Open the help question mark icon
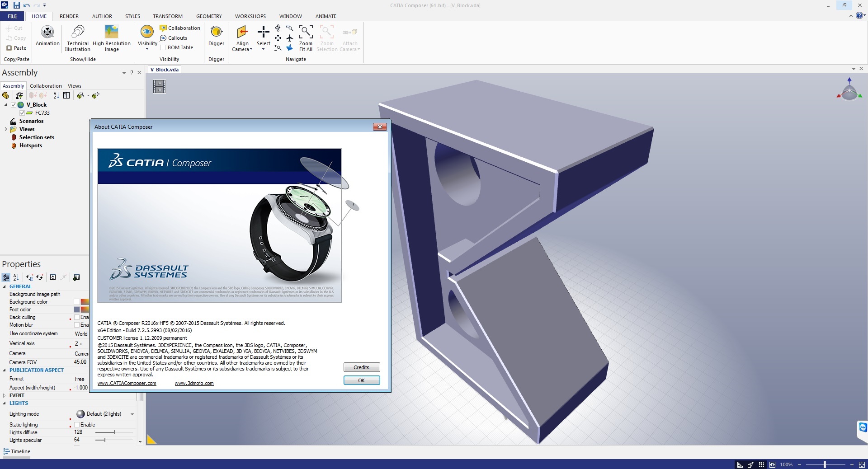This screenshot has height=469, width=868. coord(860,16)
